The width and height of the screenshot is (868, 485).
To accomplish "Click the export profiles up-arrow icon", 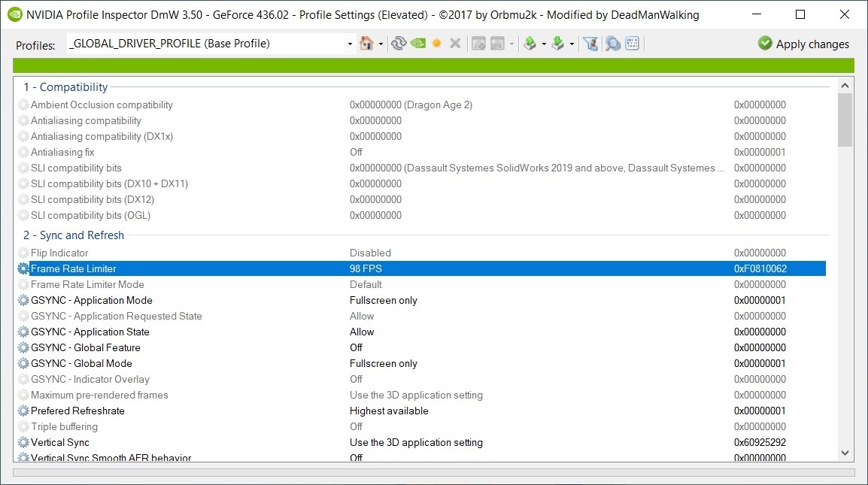I will point(530,43).
